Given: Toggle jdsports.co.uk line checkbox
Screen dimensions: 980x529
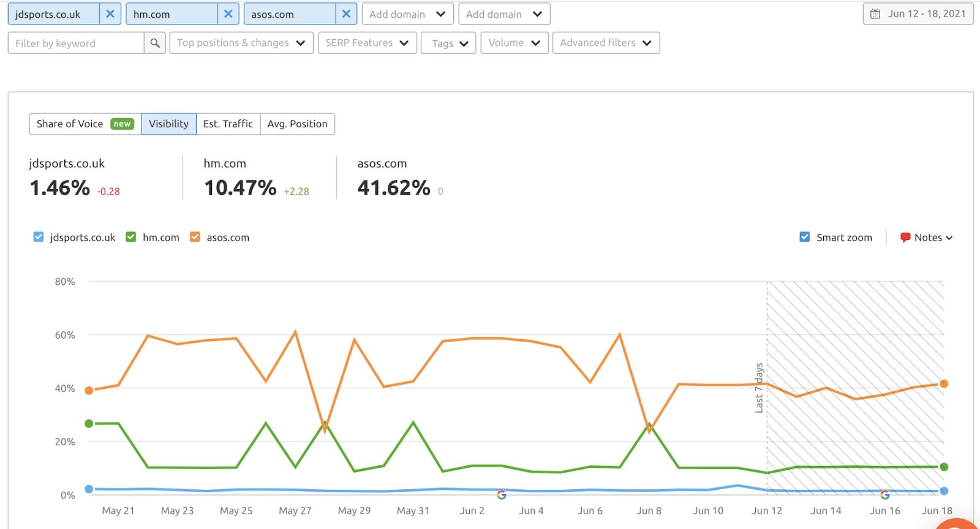Looking at the screenshot, I should tap(39, 237).
